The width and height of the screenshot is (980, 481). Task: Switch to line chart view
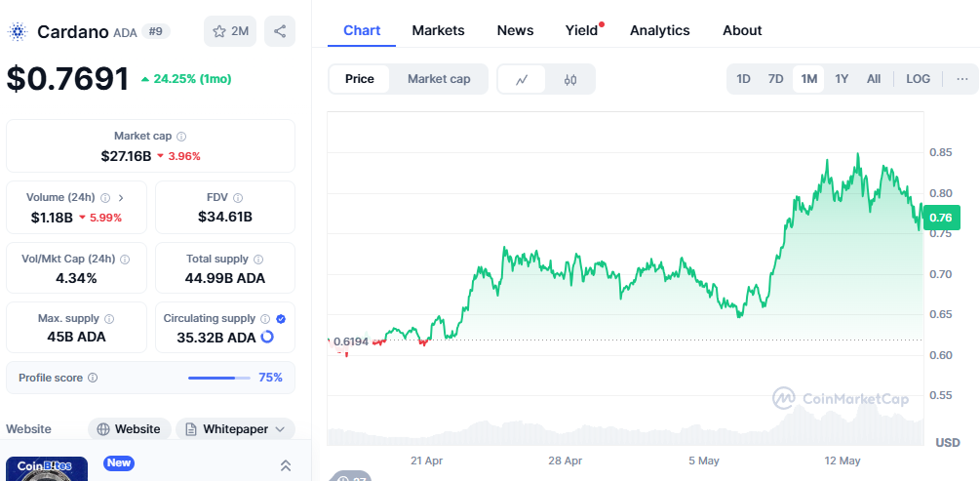(x=522, y=79)
